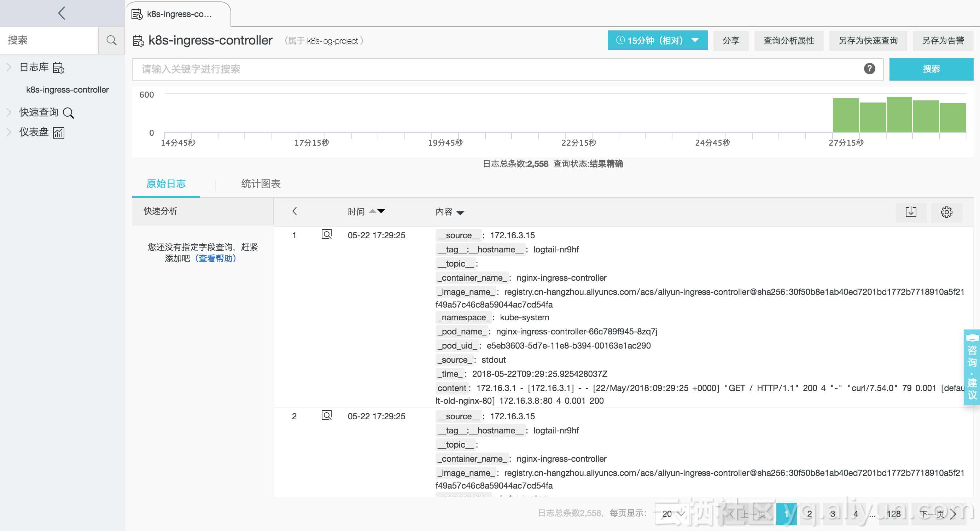Open context view for log entry 2
This screenshot has height=531, width=980.
(x=326, y=415)
